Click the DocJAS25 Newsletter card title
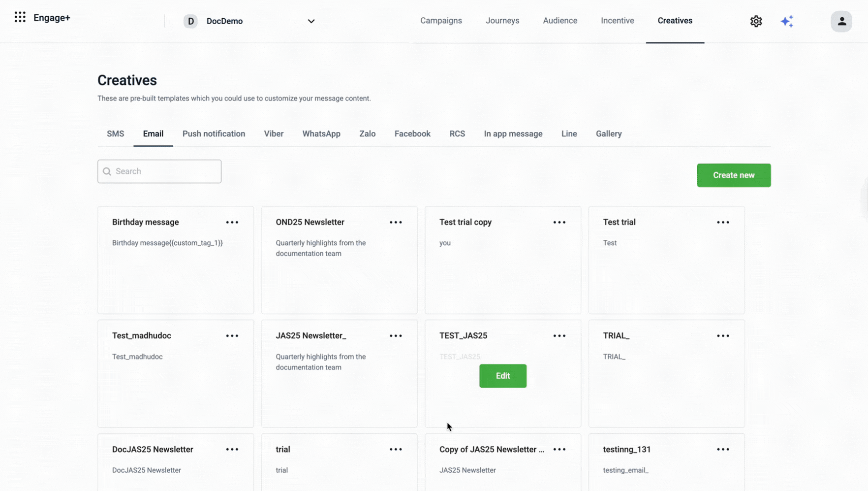Viewport: 868px width, 491px height. pyautogui.click(x=153, y=450)
